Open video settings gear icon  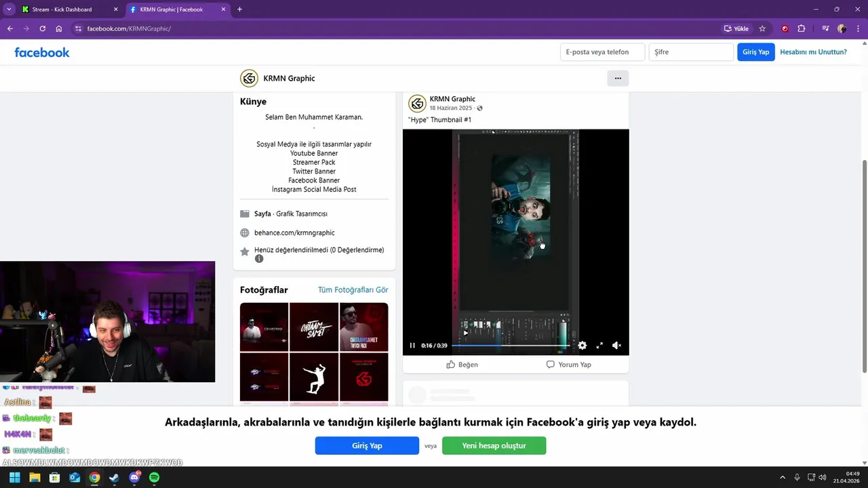[x=582, y=346]
